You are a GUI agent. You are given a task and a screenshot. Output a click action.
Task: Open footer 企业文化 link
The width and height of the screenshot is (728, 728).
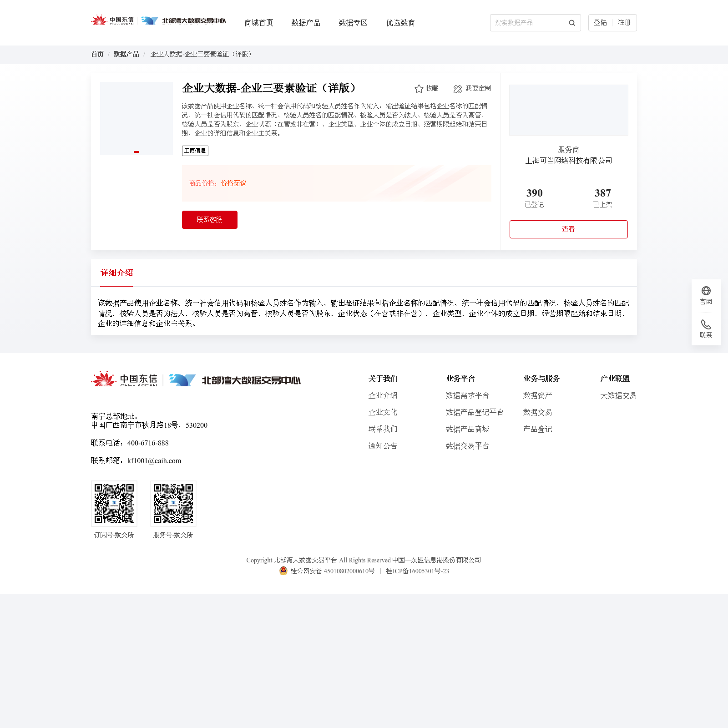tap(383, 412)
